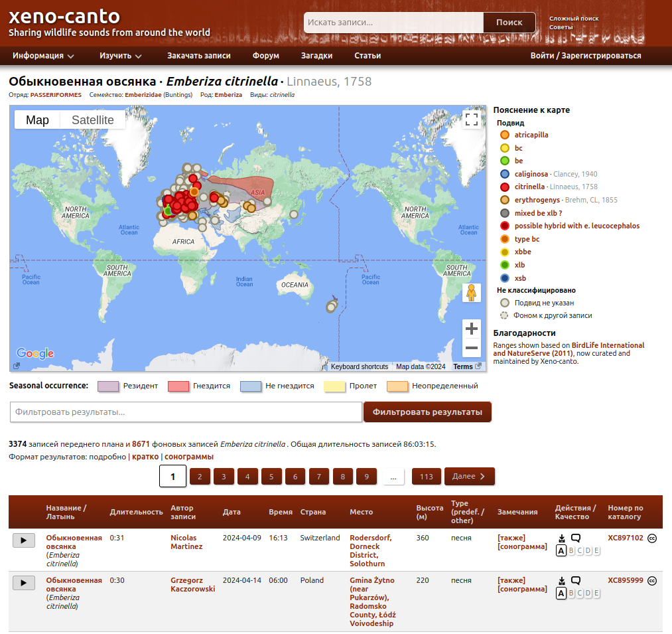Rate XC897102 quality as A
This screenshot has width=672, height=634.
[561, 551]
